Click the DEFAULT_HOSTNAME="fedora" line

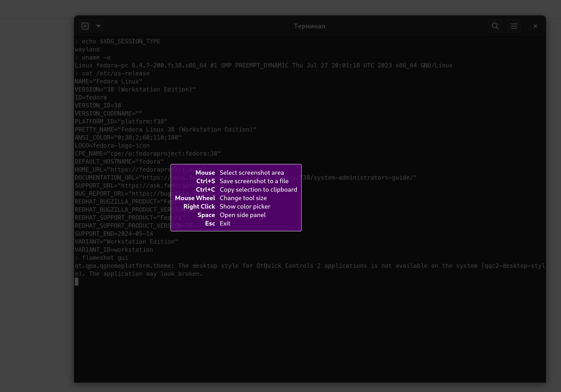119,162
